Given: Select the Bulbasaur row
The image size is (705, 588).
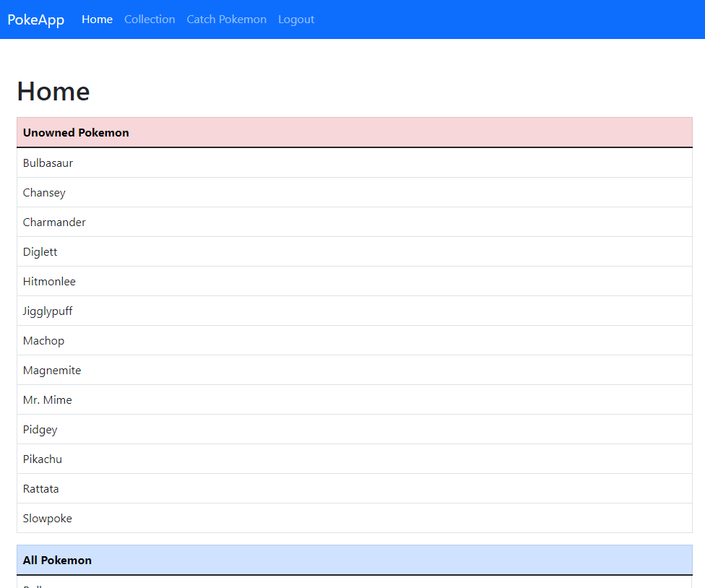Looking at the screenshot, I should pyautogui.click(x=354, y=163).
